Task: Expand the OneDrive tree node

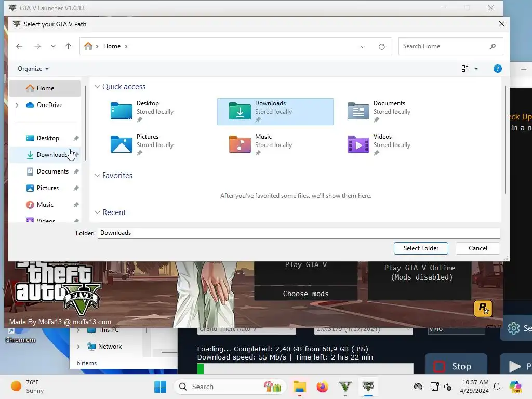Action: [17, 105]
